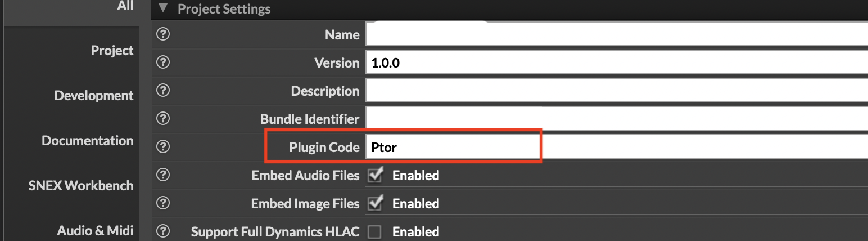868x241 pixels.
Task: Click help icon next to Name
Action: 163,34
